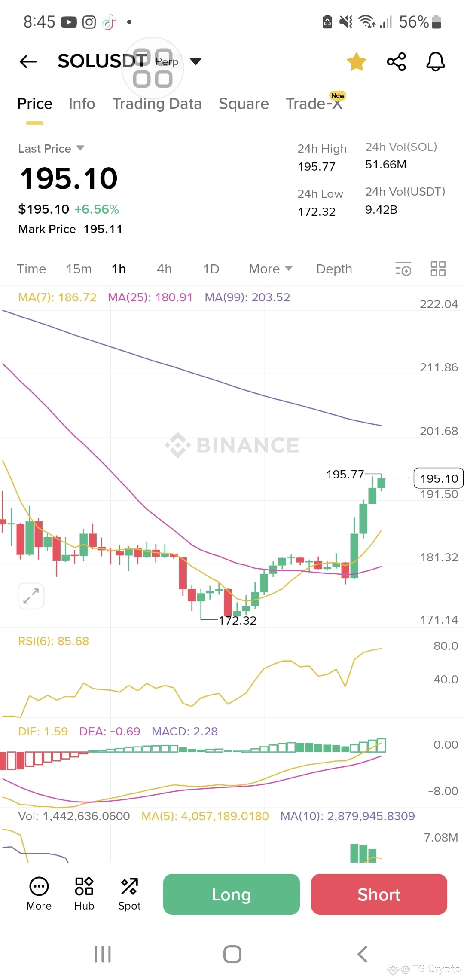Switch to Spot trading
464x980 pixels.
coord(129,894)
